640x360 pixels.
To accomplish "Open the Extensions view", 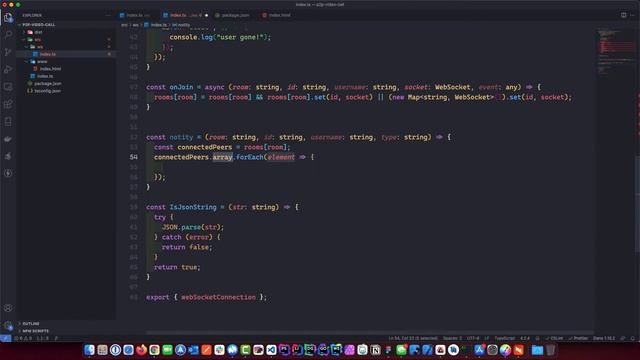I will click(8, 104).
